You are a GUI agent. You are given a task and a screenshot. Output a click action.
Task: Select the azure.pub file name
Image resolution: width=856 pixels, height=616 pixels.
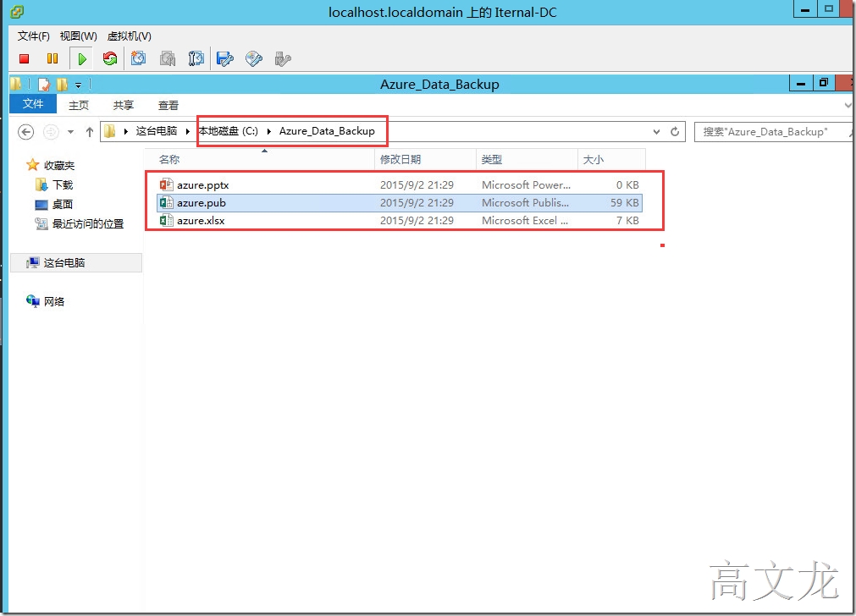tap(202, 203)
